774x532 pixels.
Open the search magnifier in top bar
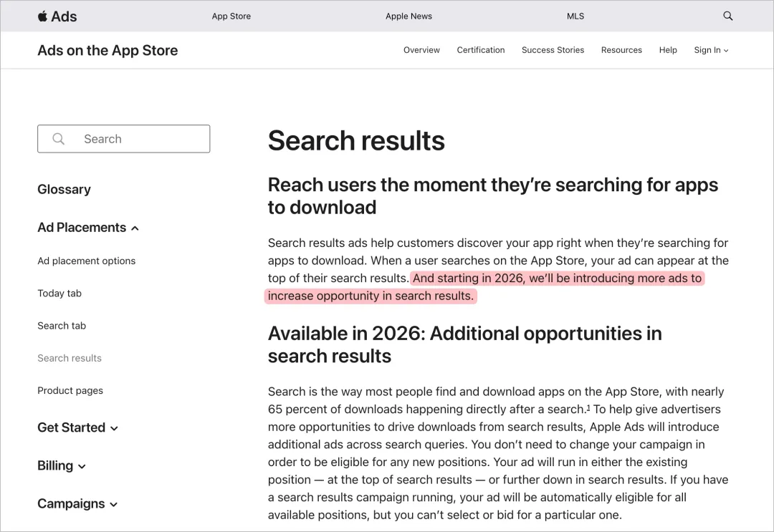coord(727,16)
